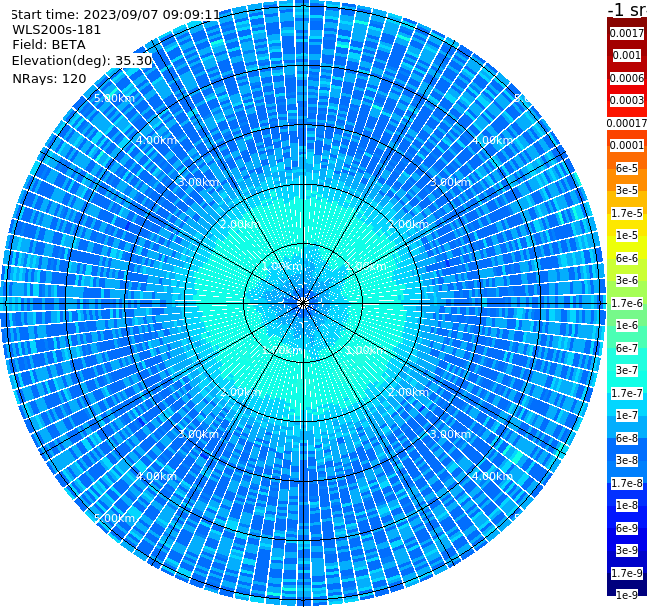Select the 6e-8 colorbar value
647x607 pixels.
pyautogui.click(x=627, y=438)
